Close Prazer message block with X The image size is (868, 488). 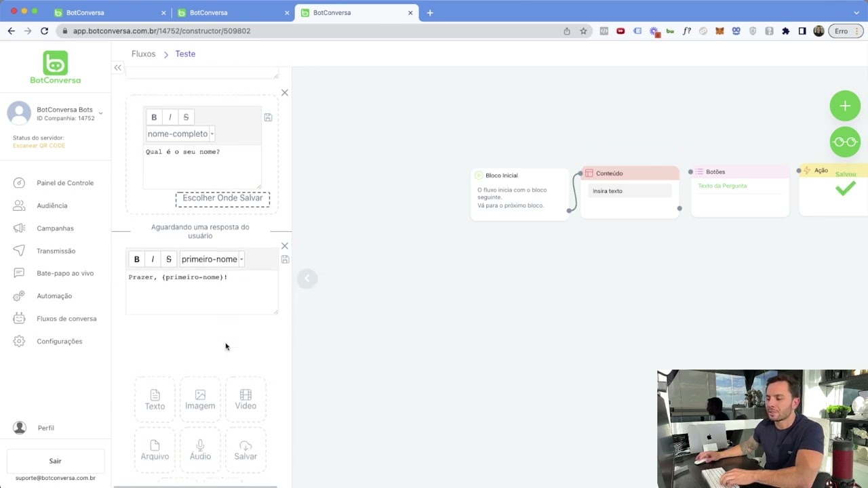285,245
